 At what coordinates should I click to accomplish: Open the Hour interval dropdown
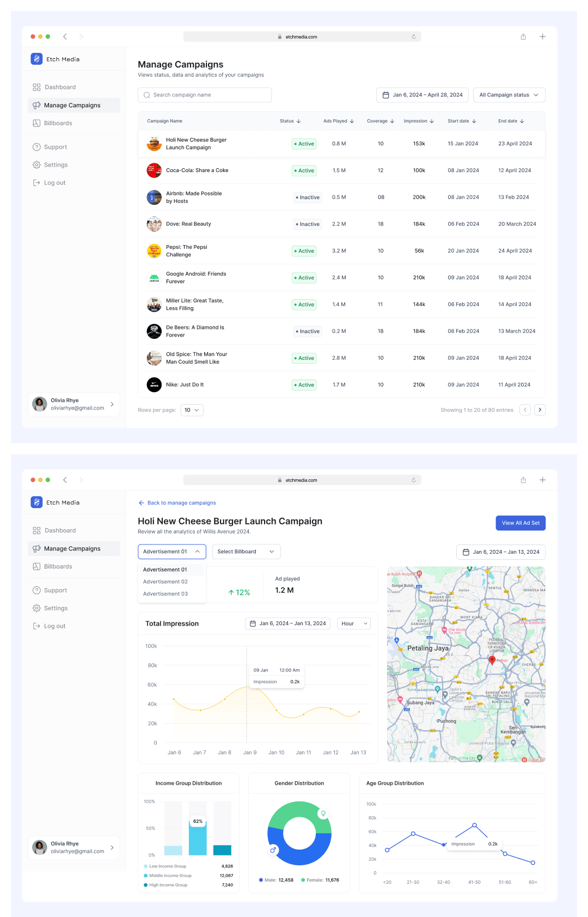(x=354, y=623)
